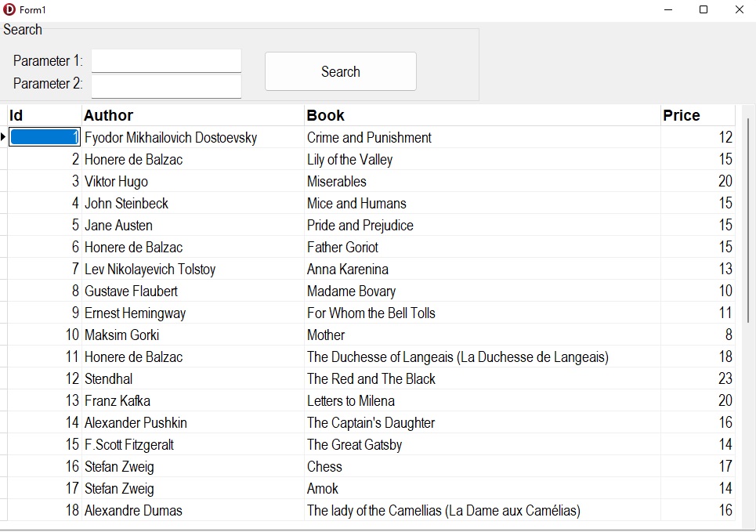The height and width of the screenshot is (532, 756).
Task: Select the Pride and Prejudice cell
Action: (360, 226)
